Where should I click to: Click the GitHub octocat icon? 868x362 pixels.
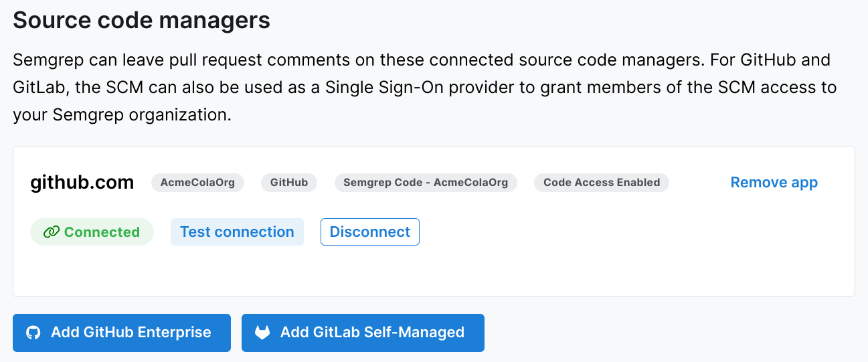[33, 333]
